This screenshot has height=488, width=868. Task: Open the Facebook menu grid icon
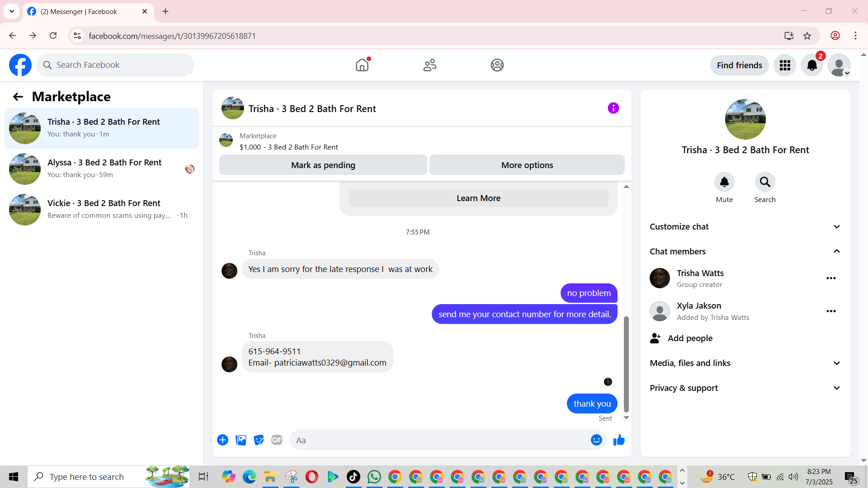[x=785, y=66]
